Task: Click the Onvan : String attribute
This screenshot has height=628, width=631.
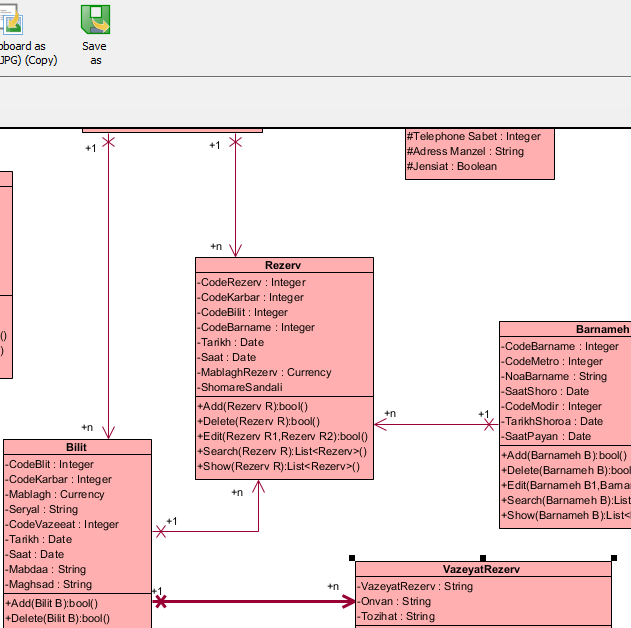Action: 394,601
